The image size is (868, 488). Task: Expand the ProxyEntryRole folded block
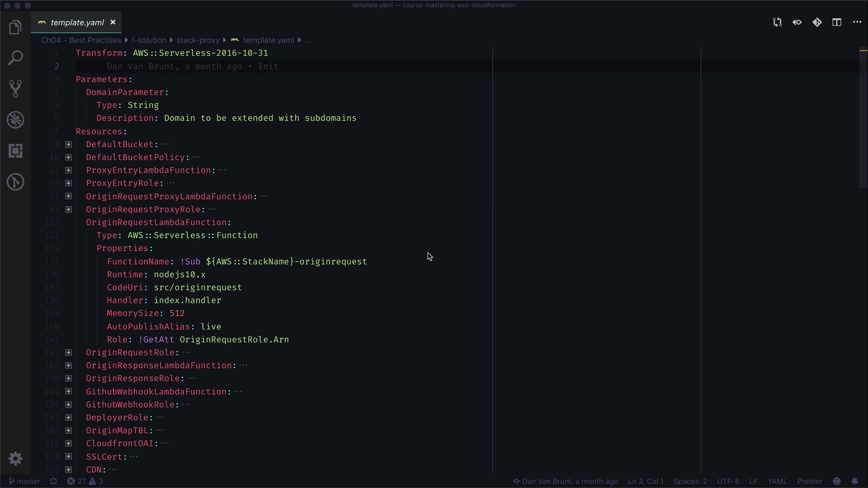(x=69, y=183)
